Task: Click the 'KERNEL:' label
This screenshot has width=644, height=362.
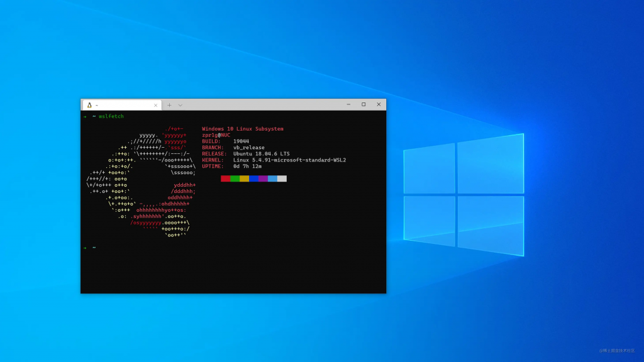Action: point(213,160)
